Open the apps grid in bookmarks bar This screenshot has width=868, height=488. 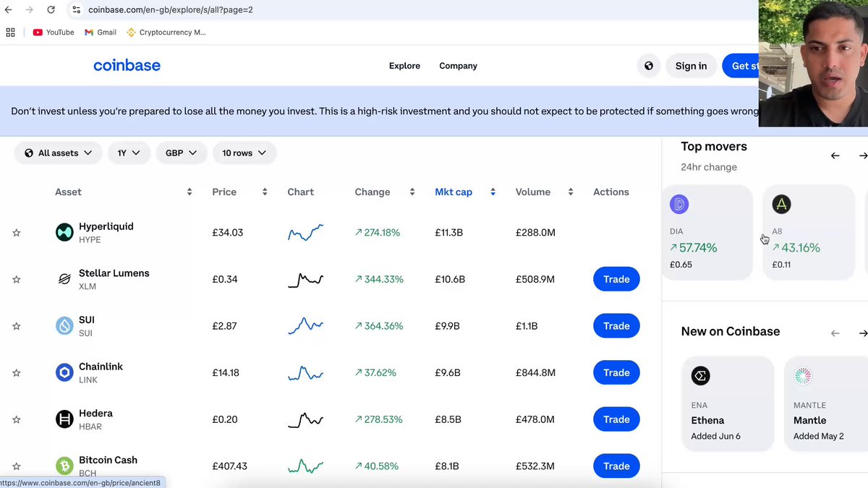(10, 33)
